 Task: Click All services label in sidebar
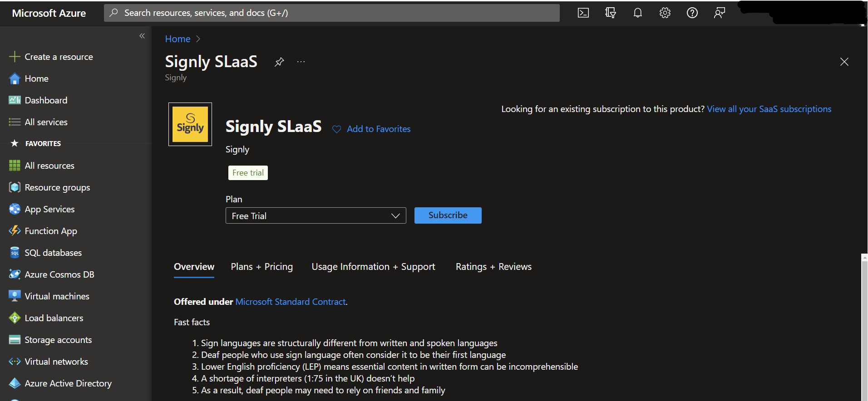pos(46,122)
